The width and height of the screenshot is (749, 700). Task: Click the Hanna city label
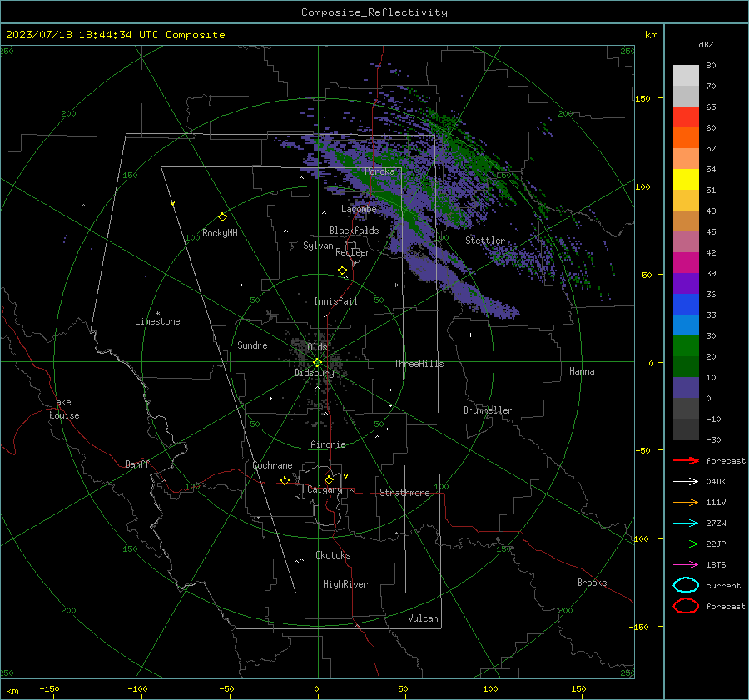582,371
